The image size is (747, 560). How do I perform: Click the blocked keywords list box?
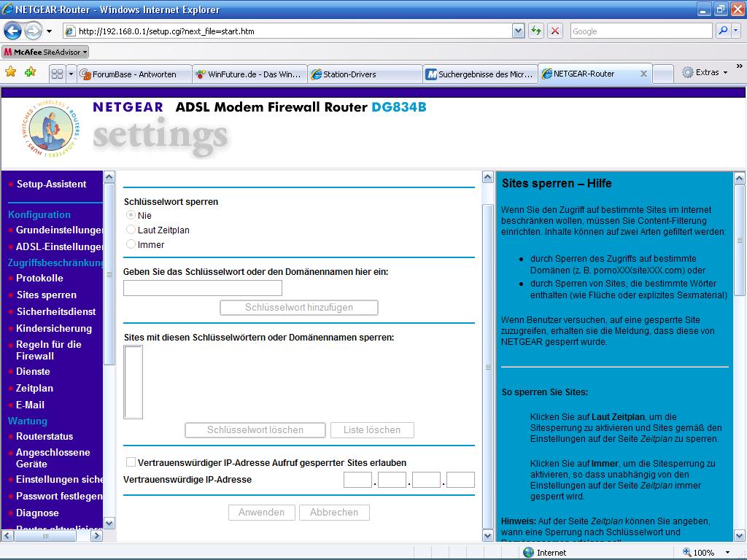click(133, 382)
